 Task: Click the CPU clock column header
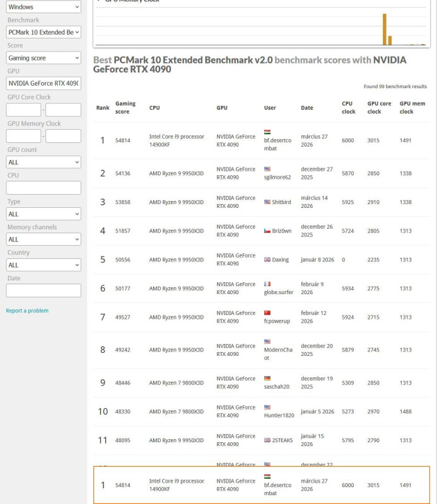pos(349,107)
